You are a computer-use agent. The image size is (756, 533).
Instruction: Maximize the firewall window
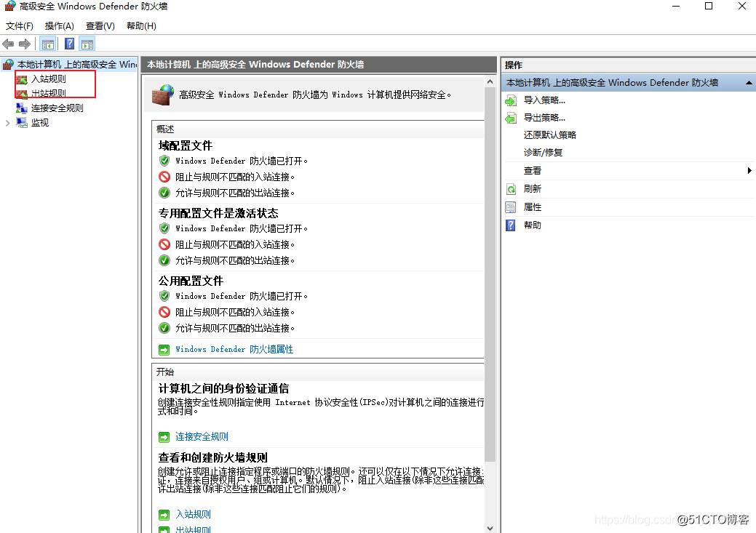(709, 7)
